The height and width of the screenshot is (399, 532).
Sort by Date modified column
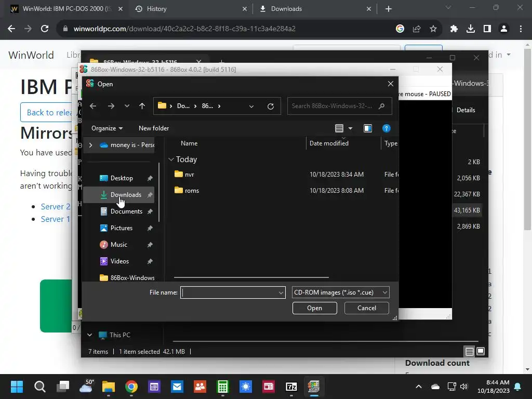click(329, 143)
